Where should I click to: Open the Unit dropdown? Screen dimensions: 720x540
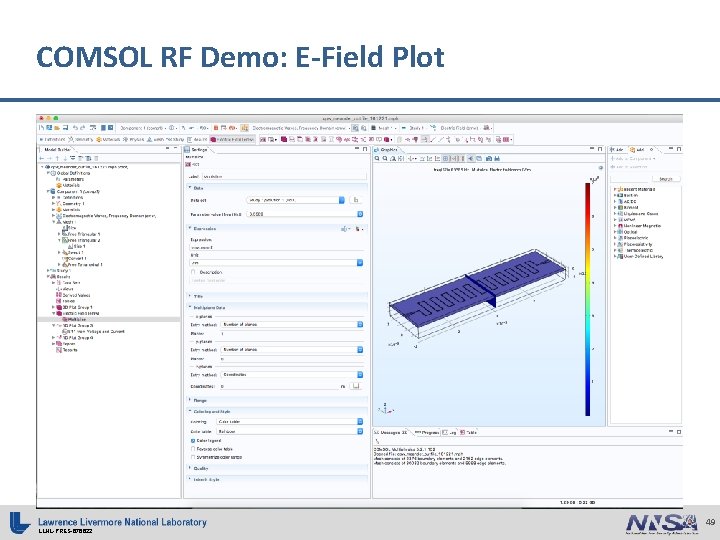(276, 263)
